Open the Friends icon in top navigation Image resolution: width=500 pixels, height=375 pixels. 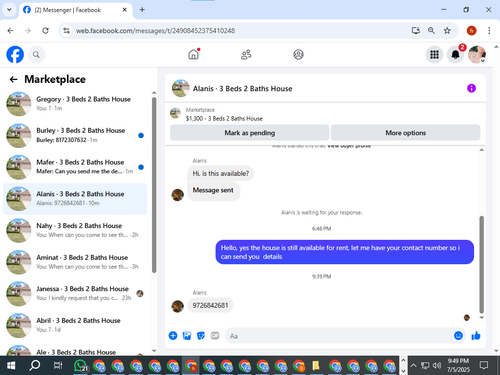pyautogui.click(x=246, y=54)
